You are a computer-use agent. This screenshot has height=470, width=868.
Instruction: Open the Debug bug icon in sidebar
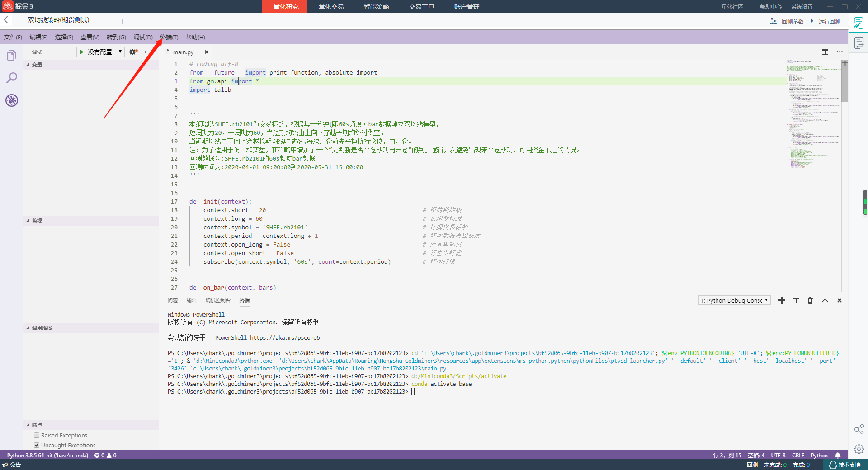pos(12,100)
